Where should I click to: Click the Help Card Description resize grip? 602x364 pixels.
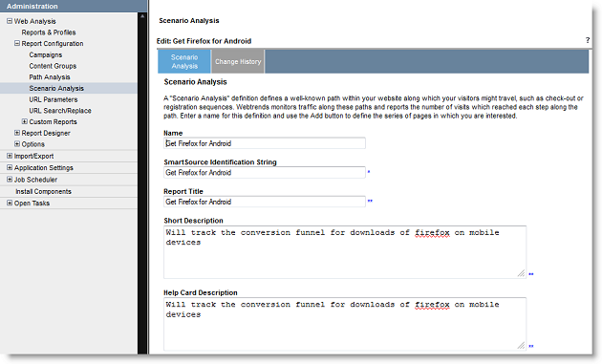coord(521,345)
